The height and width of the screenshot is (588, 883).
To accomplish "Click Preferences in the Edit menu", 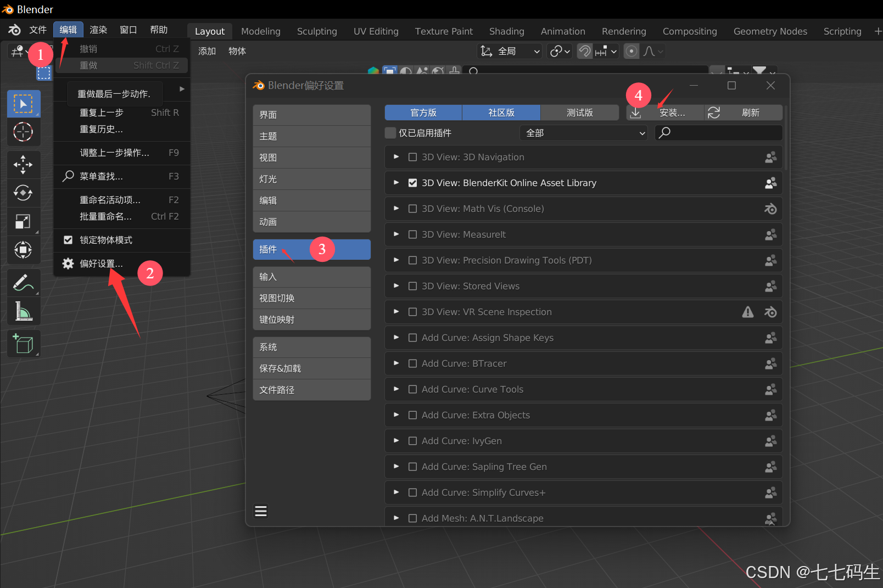I will pyautogui.click(x=101, y=264).
